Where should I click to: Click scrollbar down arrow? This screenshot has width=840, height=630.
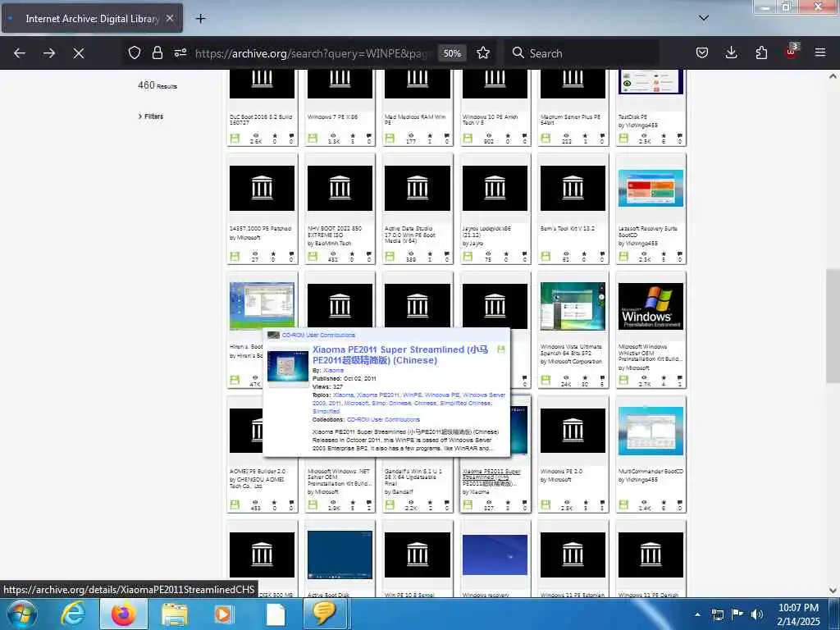(833, 591)
